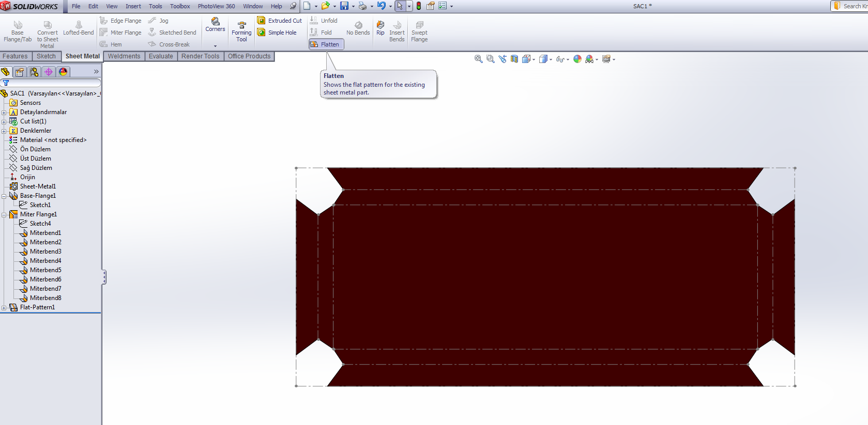Viewport: 868px width, 425px height.
Task: Switch to the Features tab
Action: click(16, 56)
